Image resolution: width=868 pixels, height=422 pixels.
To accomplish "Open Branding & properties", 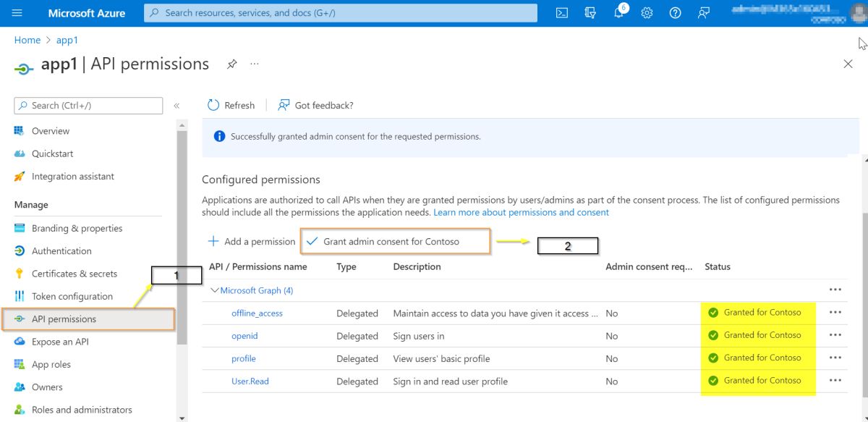I will point(77,228).
